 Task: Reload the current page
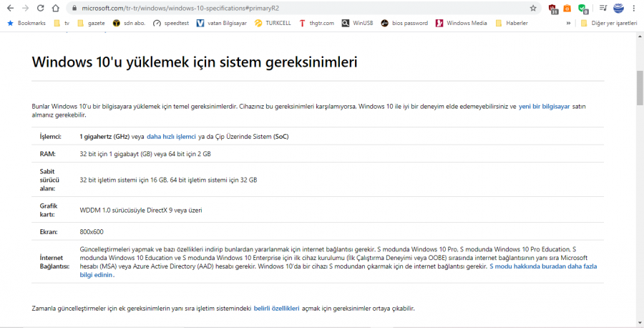point(40,8)
